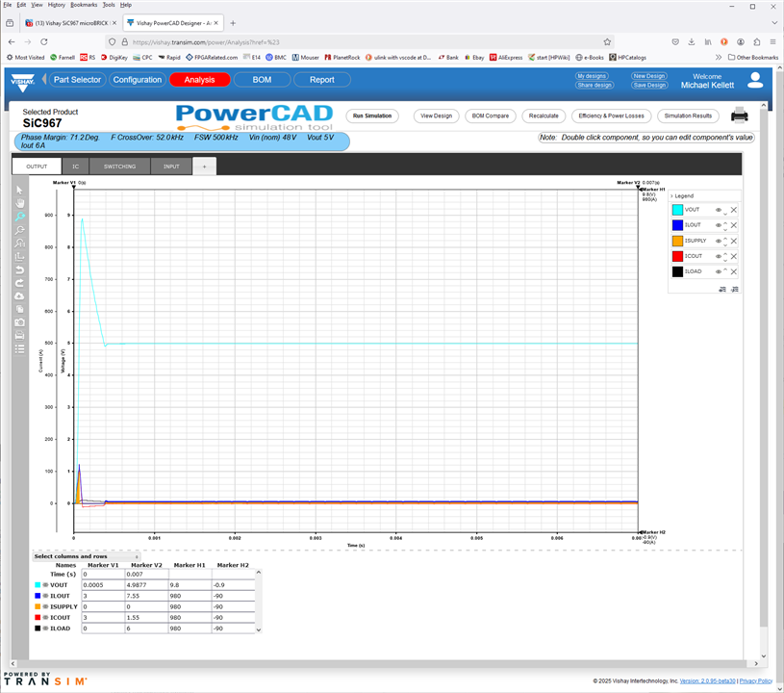Redo last graph action
The image size is (784, 693).
[19, 283]
